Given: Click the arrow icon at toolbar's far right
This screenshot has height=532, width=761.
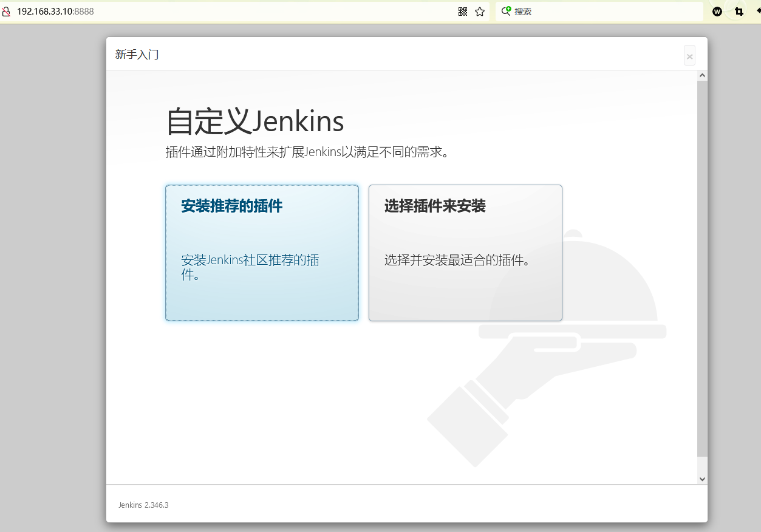Looking at the screenshot, I should [757, 12].
